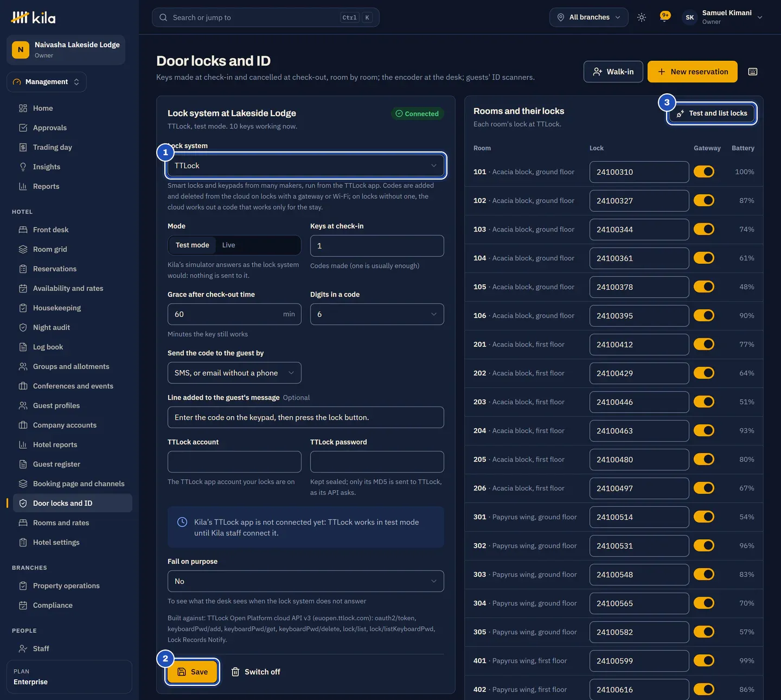Click Switch off button
The height and width of the screenshot is (700, 781).
coord(255,672)
